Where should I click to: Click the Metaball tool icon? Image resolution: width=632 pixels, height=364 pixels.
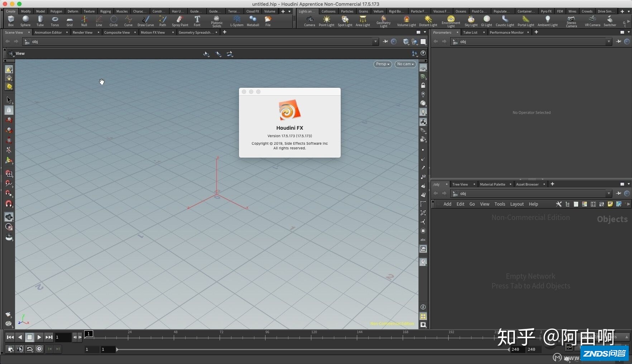(x=253, y=21)
